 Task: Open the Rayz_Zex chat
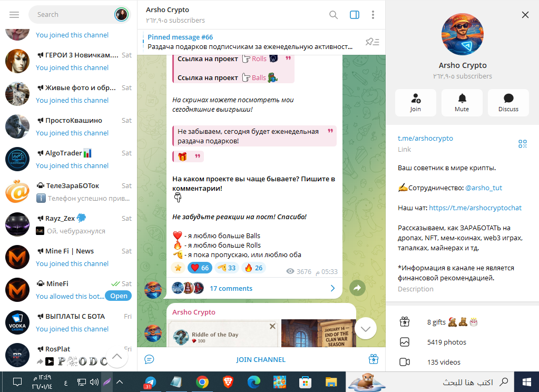[68, 224]
